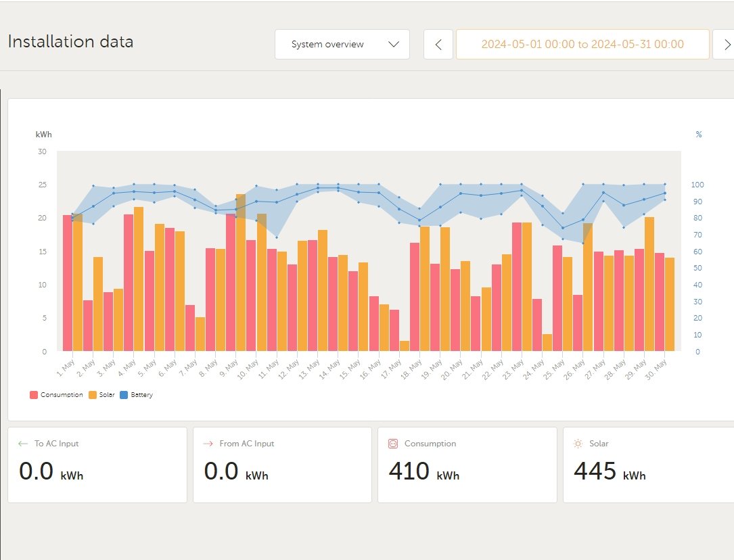Open the System overview dropdown
The width and height of the screenshot is (734, 560).
tap(342, 45)
